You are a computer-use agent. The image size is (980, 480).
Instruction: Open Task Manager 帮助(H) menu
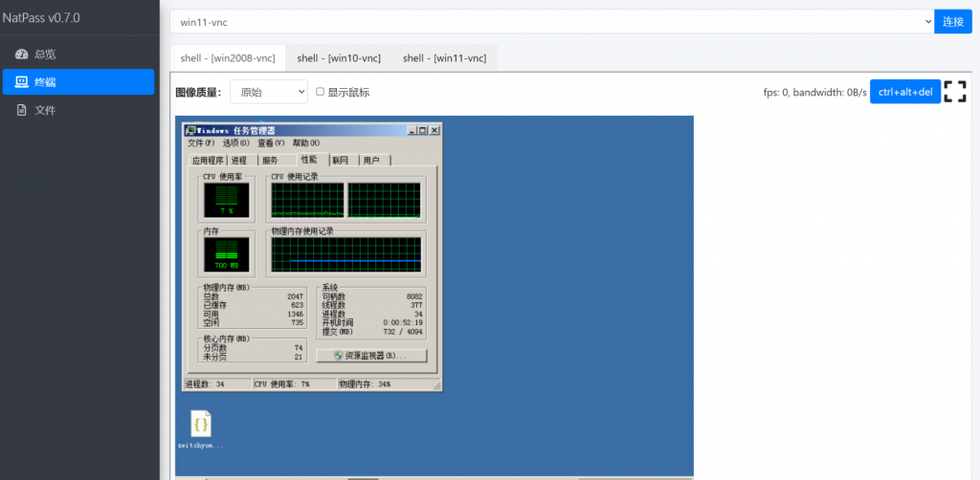(305, 142)
